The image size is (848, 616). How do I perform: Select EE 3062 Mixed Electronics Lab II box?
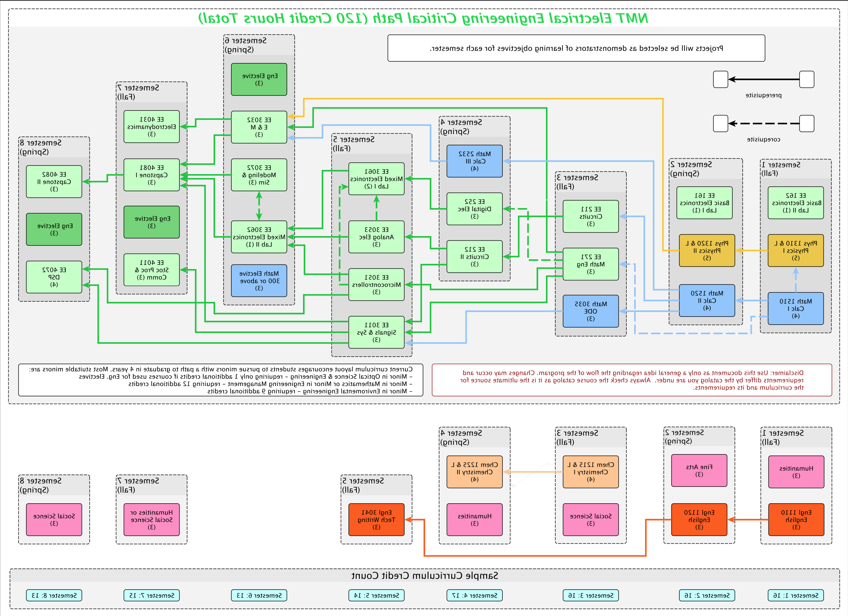pyautogui.click(x=259, y=237)
